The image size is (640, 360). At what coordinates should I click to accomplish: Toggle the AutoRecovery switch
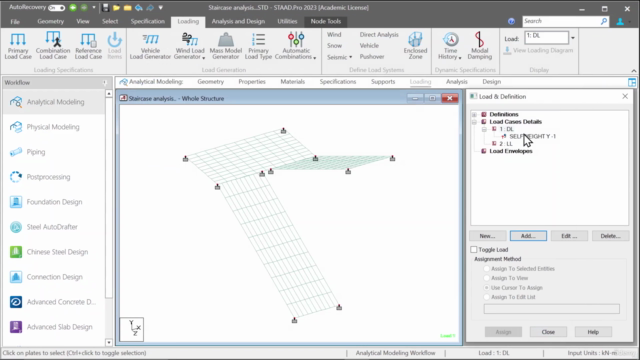coord(56,7)
